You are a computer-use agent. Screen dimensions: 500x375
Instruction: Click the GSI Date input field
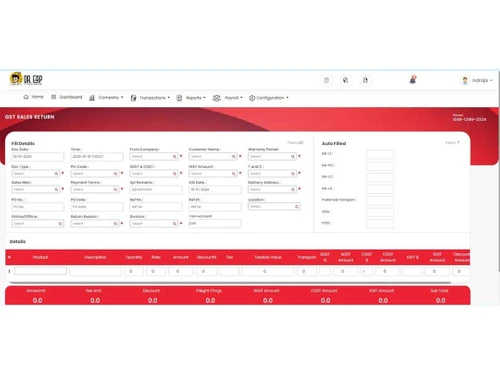point(215,189)
